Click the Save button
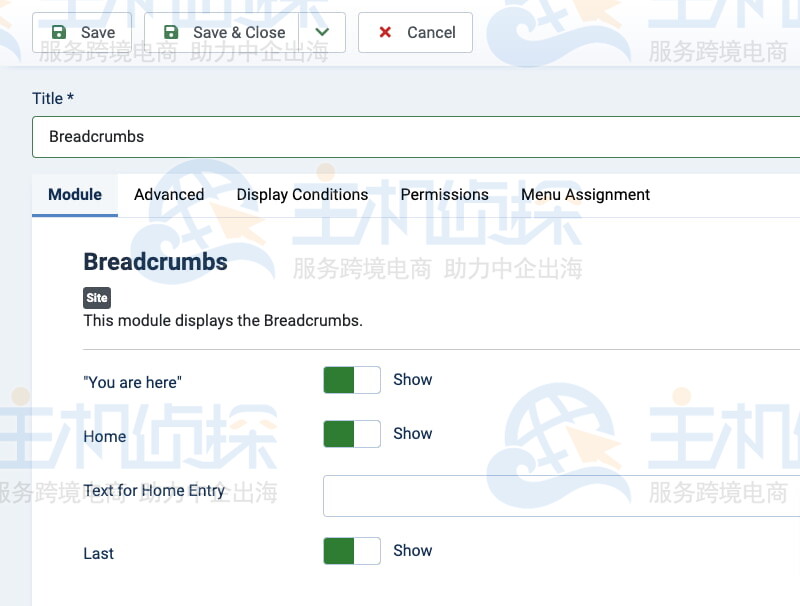 tap(82, 33)
